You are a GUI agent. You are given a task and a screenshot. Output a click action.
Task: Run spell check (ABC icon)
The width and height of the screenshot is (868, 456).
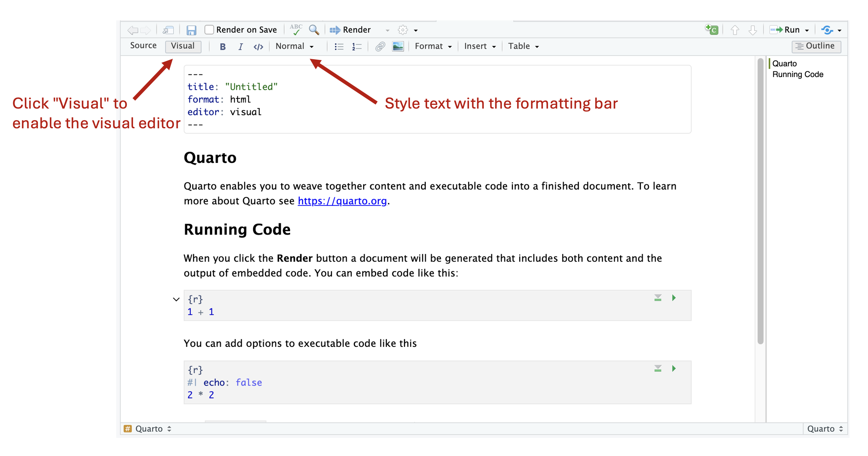(x=295, y=30)
